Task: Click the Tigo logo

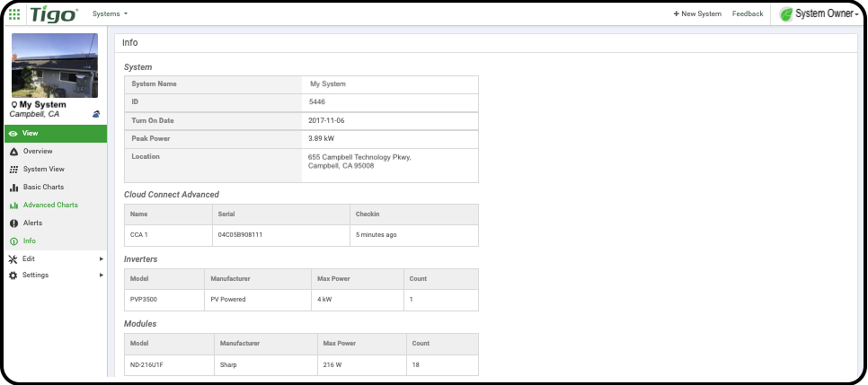Action: 53,14
